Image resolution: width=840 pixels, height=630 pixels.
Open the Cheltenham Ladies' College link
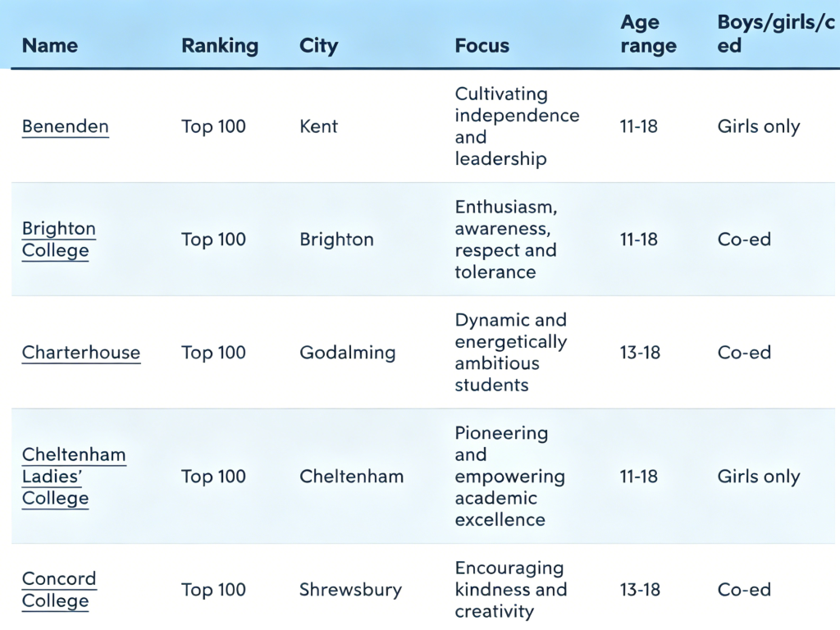[x=74, y=477]
